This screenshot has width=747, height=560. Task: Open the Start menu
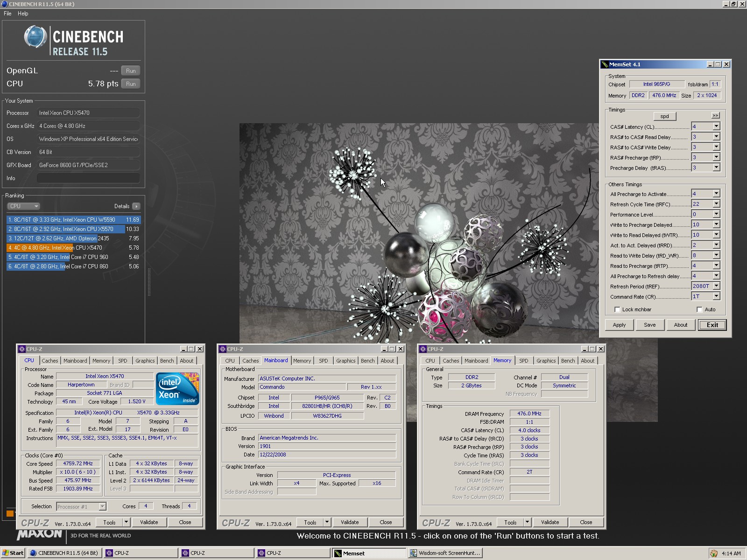(13, 553)
